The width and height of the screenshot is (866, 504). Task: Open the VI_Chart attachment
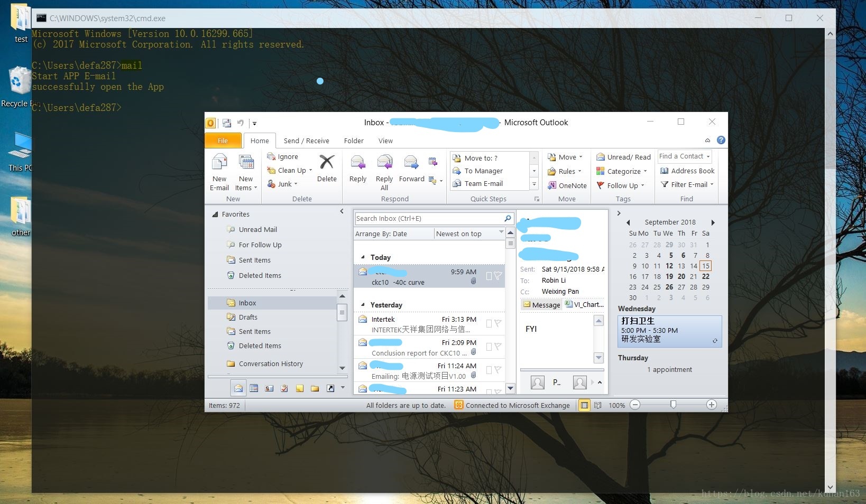pos(584,304)
